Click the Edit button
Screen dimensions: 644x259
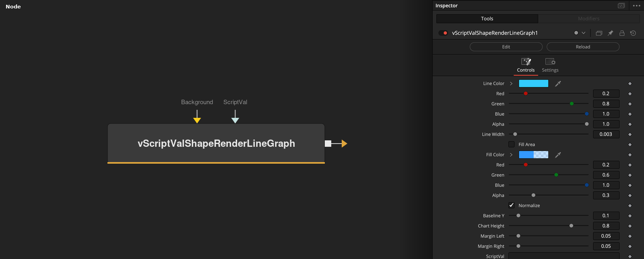[506, 47]
